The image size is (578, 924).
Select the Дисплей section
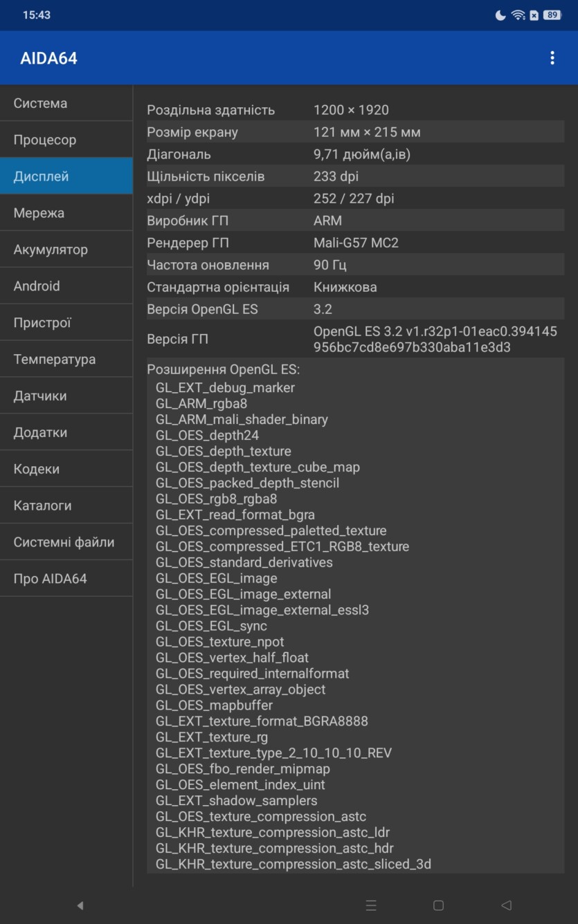pos(66,176)
